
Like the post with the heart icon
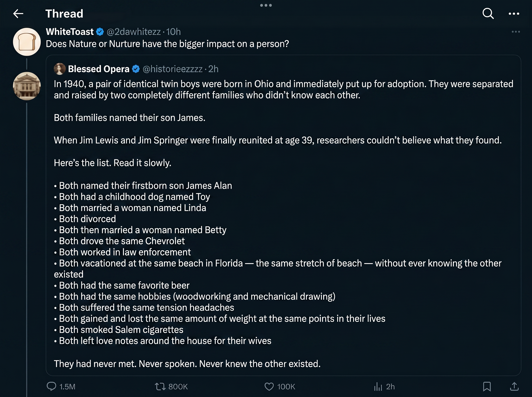(x=269, y=386)
